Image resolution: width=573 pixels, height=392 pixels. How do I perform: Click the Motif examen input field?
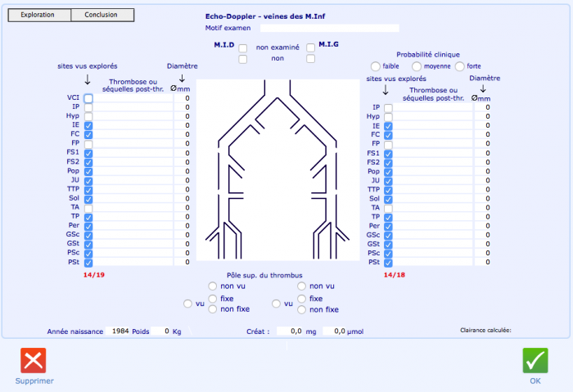[330, 28]
